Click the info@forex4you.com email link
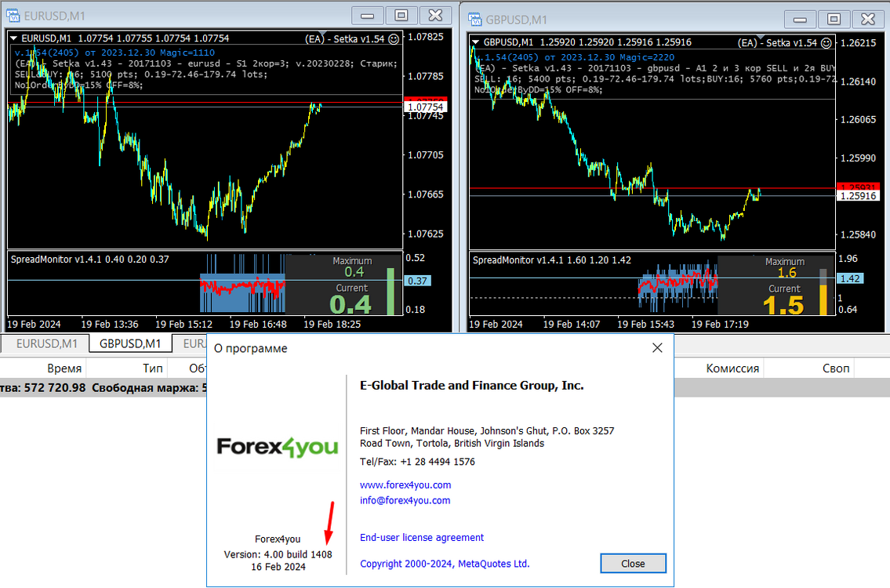Viewport: 890px width, 588px height. [405, 501]
